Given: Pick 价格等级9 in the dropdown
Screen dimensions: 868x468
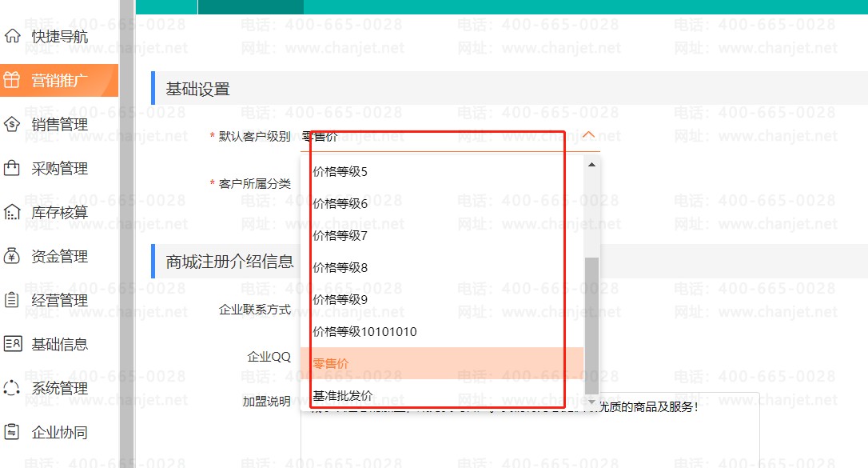Looking at the screenshot, I should [442, 300].
